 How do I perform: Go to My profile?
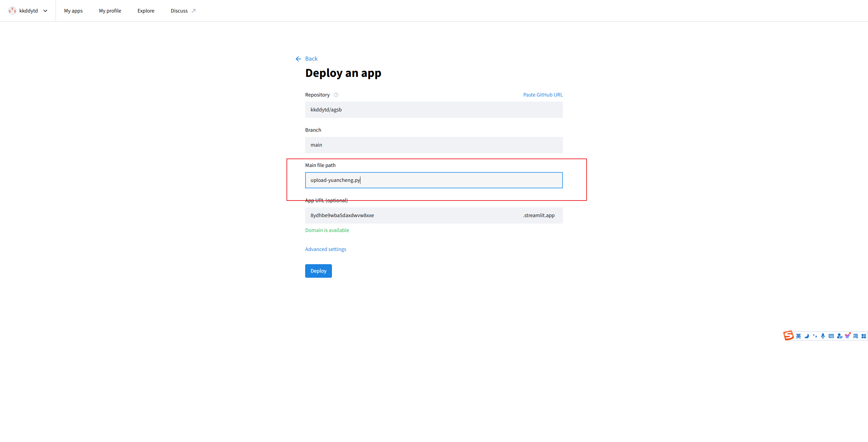pos(110,11)
